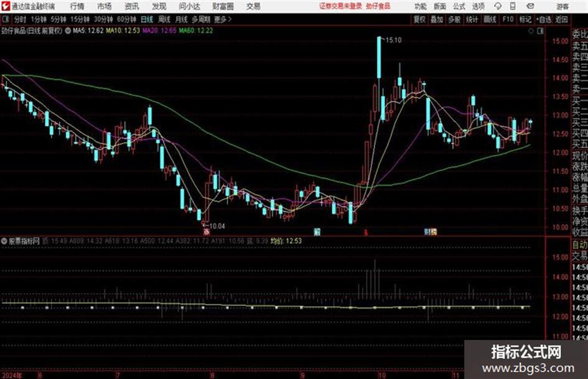Screen dimensions: 588x379
Task: Switch to 5分钟 period tab
Action: [x=58, y=19]
